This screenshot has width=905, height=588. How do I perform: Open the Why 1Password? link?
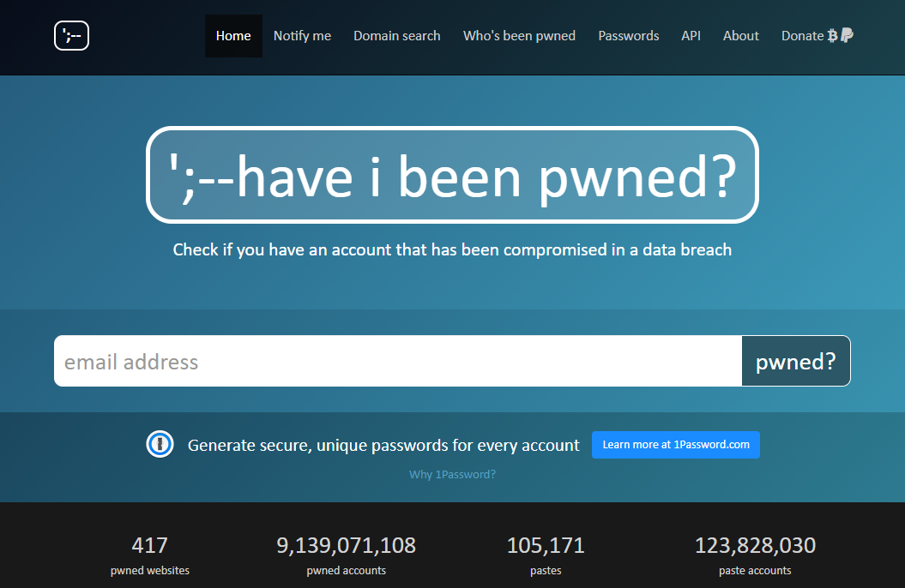(x=453, y=475)
